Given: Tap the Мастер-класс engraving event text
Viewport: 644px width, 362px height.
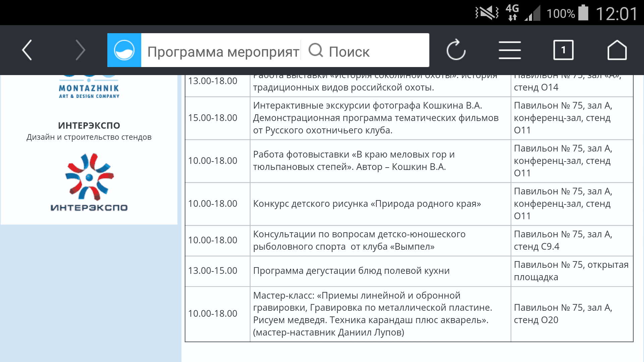Looking at the screenshot, I should point(372,314).
